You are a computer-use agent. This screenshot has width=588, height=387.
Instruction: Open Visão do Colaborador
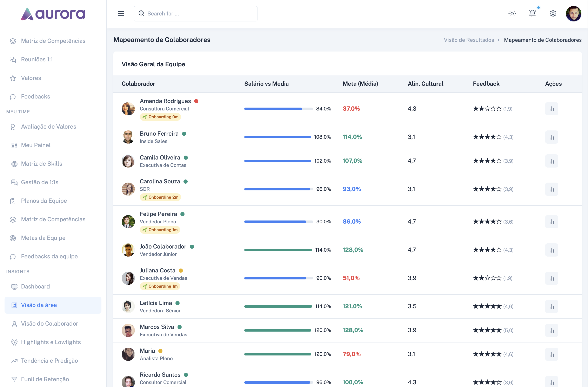[53, 324]
